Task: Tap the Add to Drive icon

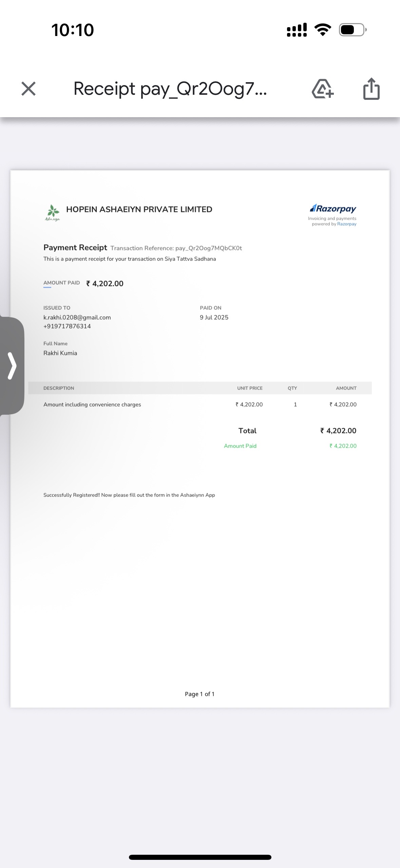Action: 323,89
